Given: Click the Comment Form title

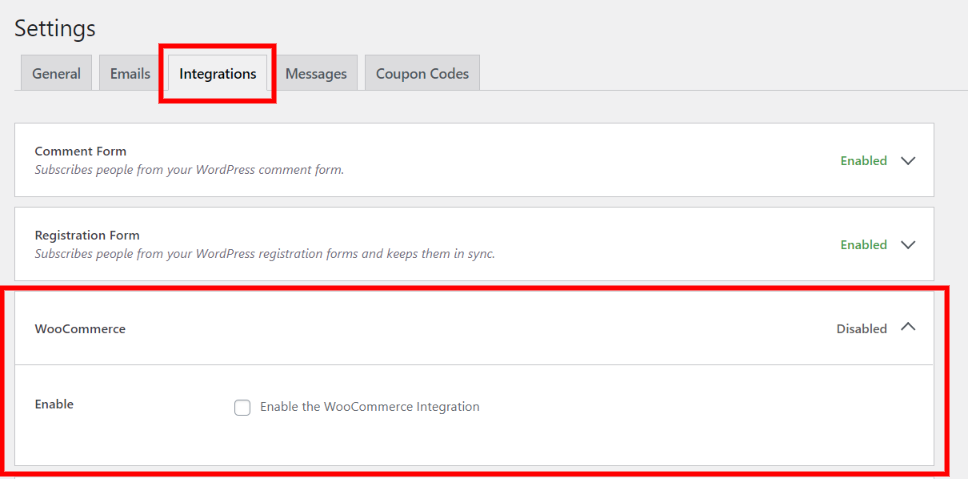Looking at the screenshot, I should coord(80,151).
